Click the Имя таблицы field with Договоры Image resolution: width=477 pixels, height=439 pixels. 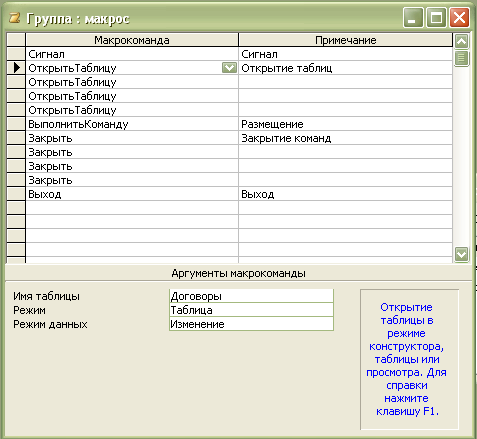[251, 296]
